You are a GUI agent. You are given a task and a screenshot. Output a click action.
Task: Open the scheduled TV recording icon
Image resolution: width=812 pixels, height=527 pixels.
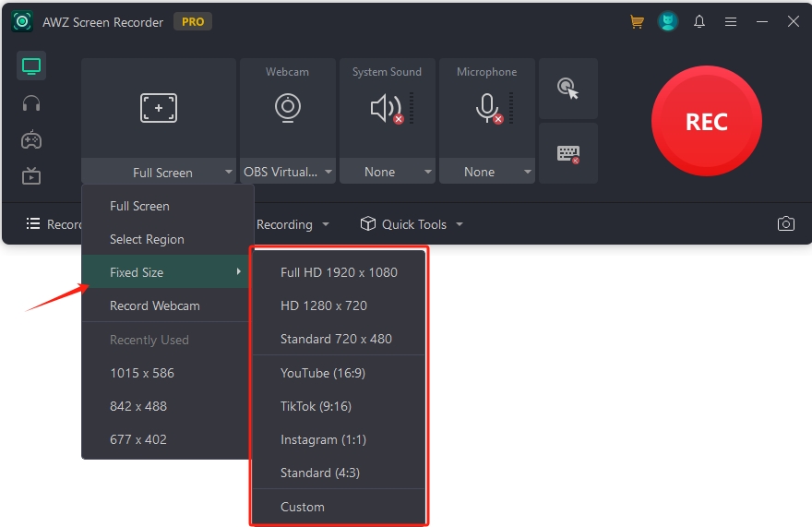point(31,176)
